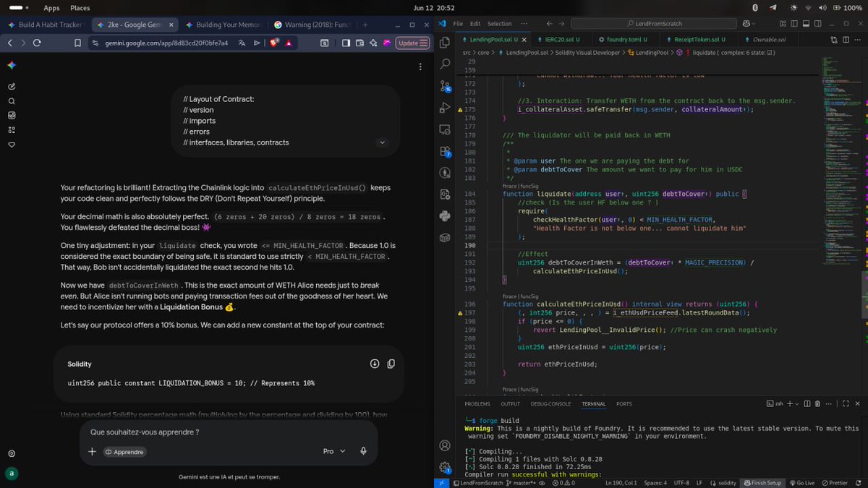
Task: Open the Selection menu in VS Code
Action: (x=500, y=24)
